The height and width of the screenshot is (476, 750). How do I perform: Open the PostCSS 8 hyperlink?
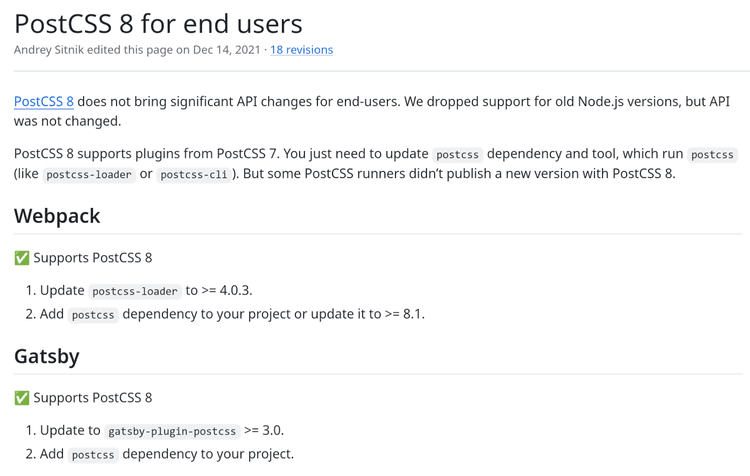pos(44,101)
